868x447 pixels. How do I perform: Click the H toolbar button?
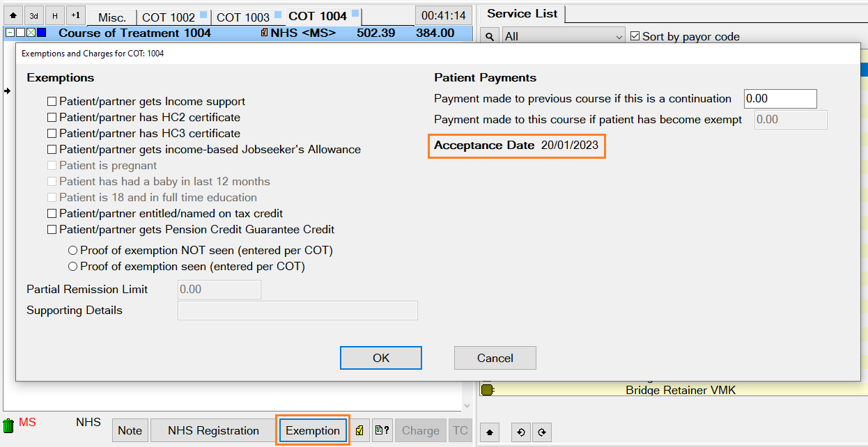click(x=55, y=15)
